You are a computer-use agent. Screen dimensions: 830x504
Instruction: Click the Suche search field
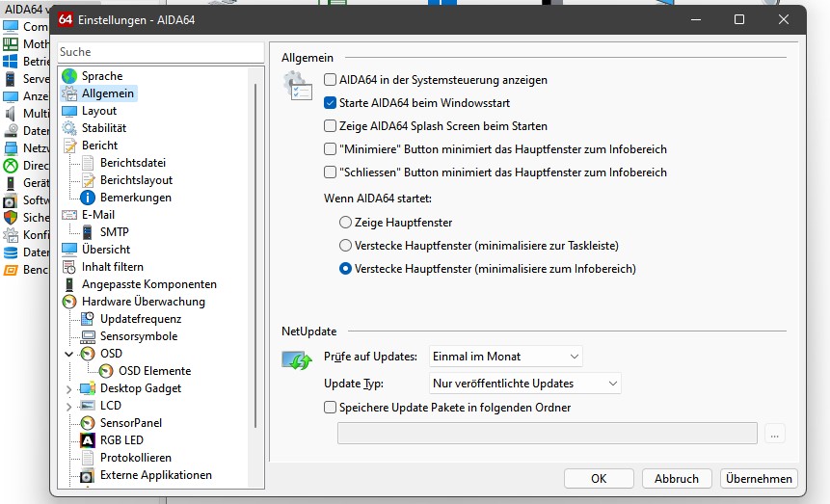161,52
